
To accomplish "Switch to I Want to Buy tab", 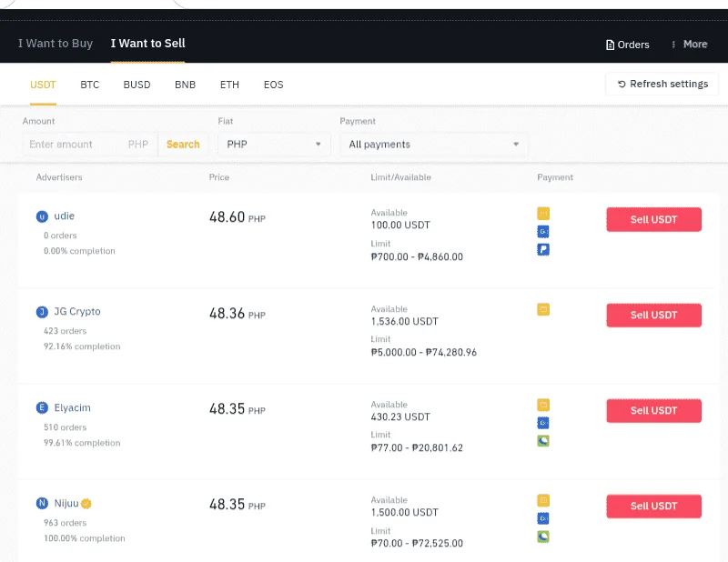I will [x=56, y=43].
